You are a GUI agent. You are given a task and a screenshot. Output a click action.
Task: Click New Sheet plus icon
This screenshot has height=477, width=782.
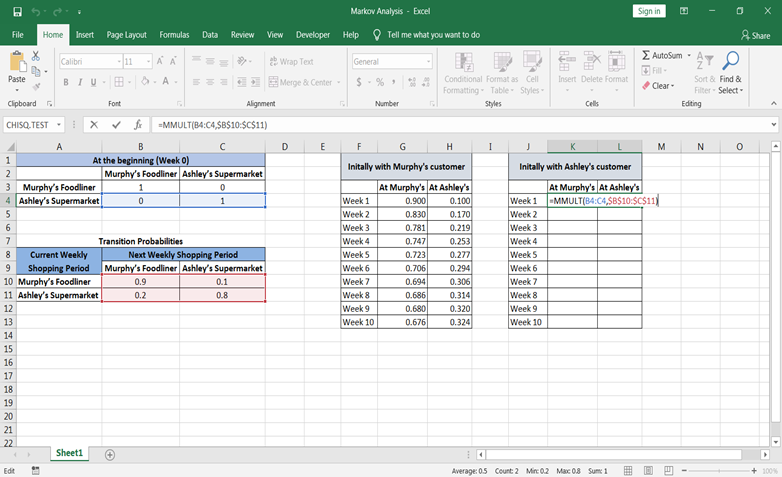tap(110, 455)
